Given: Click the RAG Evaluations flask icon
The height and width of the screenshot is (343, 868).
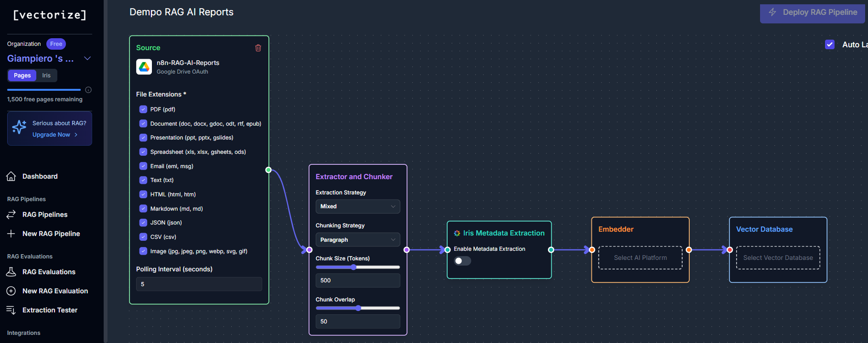Looking at the screenshot, I should coord(11,272).
